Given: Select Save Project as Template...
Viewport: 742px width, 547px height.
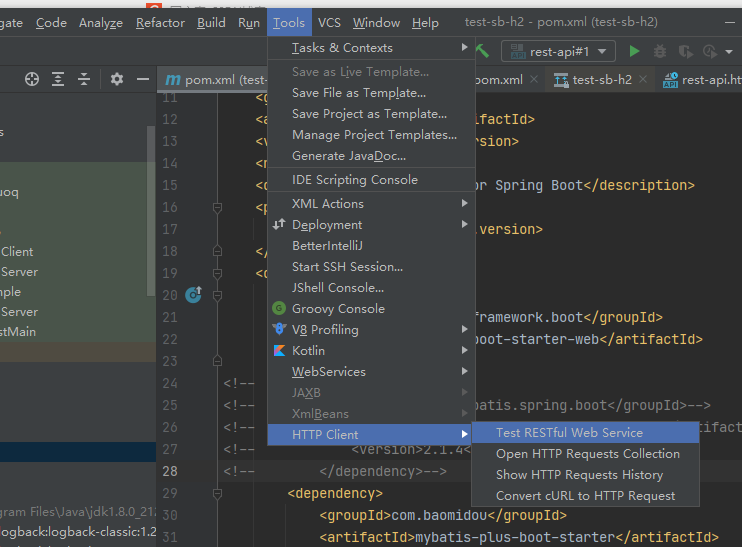Looking at the screenshot, I should point(371,114).
